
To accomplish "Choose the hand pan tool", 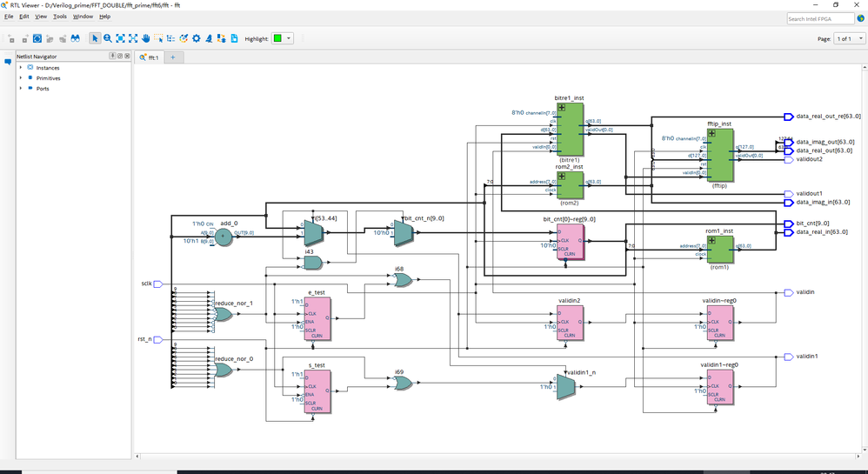I will click(x=146, y=38).
